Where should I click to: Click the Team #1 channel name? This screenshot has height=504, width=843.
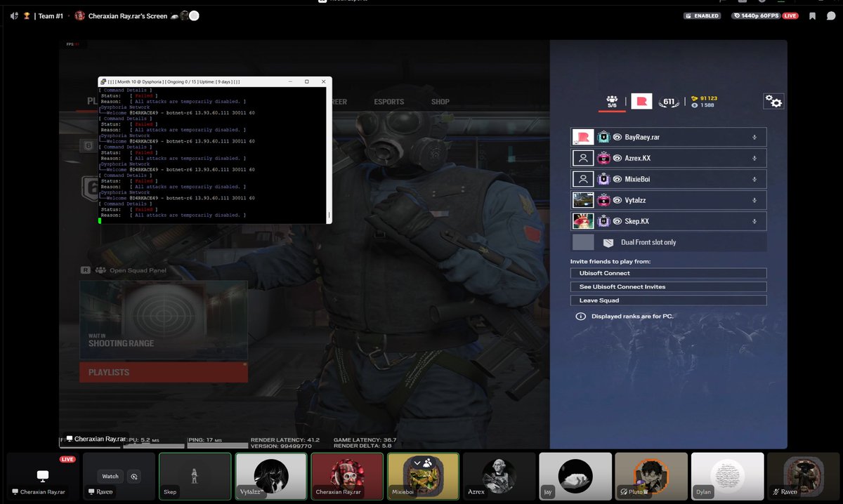click(x=51, y=15)
